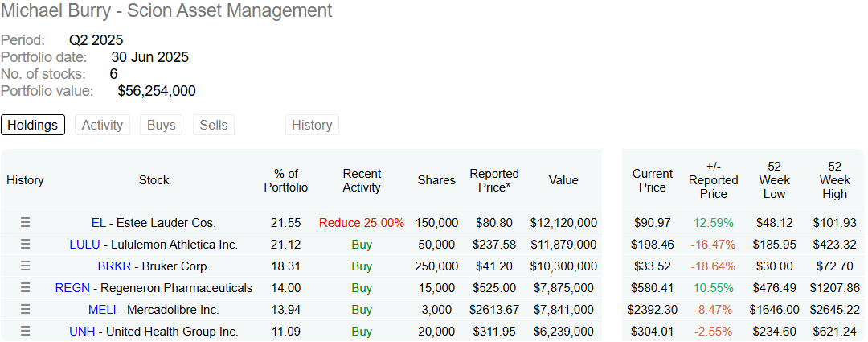Click the Buy label in UNH row

coord(362,332)
